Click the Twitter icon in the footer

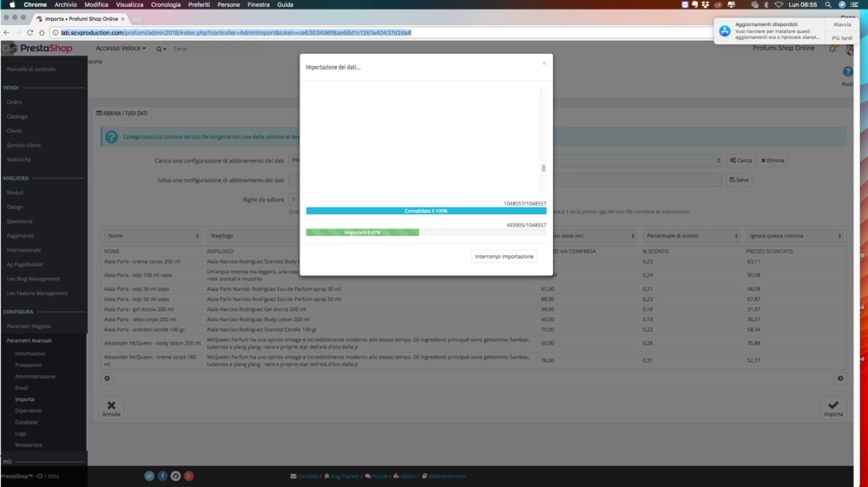point(149,476)
